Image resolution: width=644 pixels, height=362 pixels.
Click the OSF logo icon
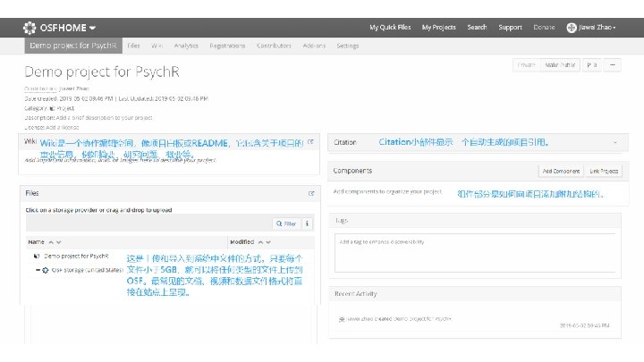click(x=30, y=28)
